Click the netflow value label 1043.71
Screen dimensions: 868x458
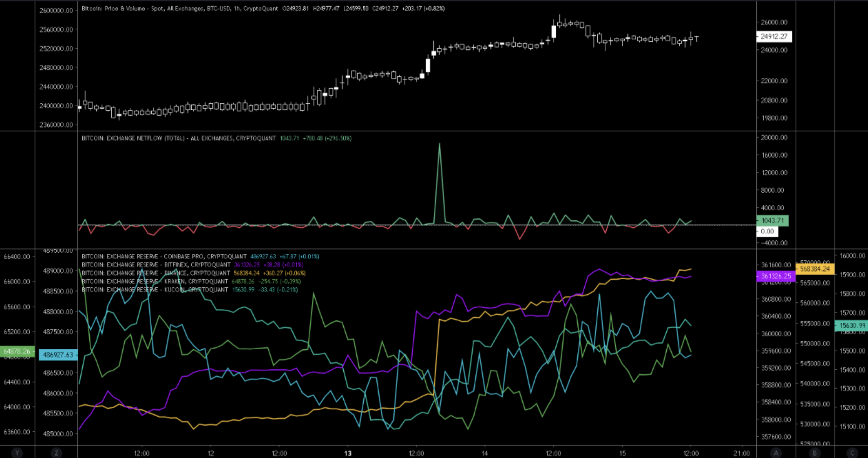[x=773, y=221]
